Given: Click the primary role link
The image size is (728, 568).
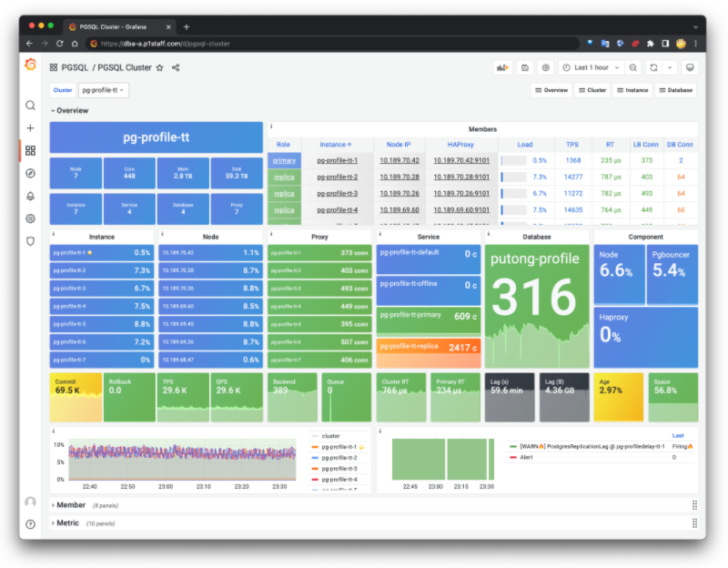Looking at the screenshot, I should pos(284,160).
